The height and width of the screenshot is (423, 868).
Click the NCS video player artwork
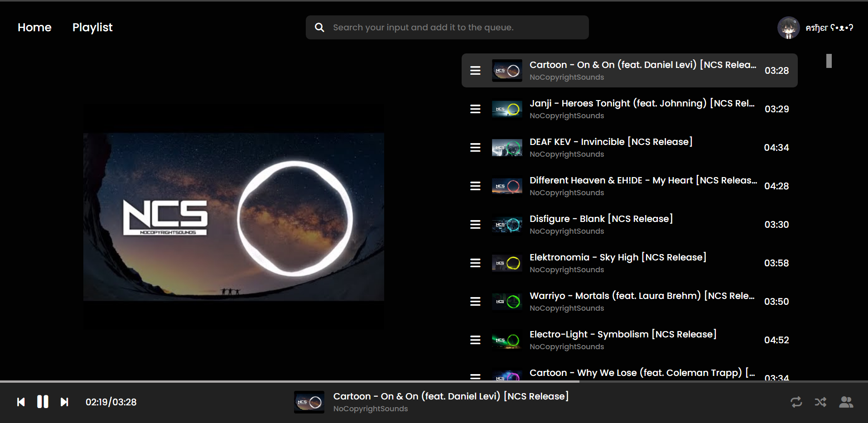pyautogui.click(x=234, y=217)
